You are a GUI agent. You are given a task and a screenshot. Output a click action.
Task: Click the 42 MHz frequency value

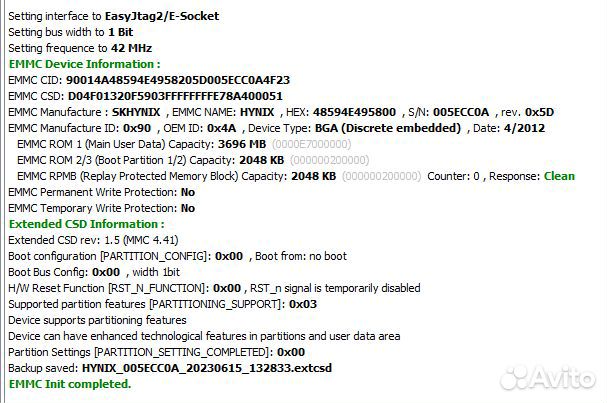point(131,48)
